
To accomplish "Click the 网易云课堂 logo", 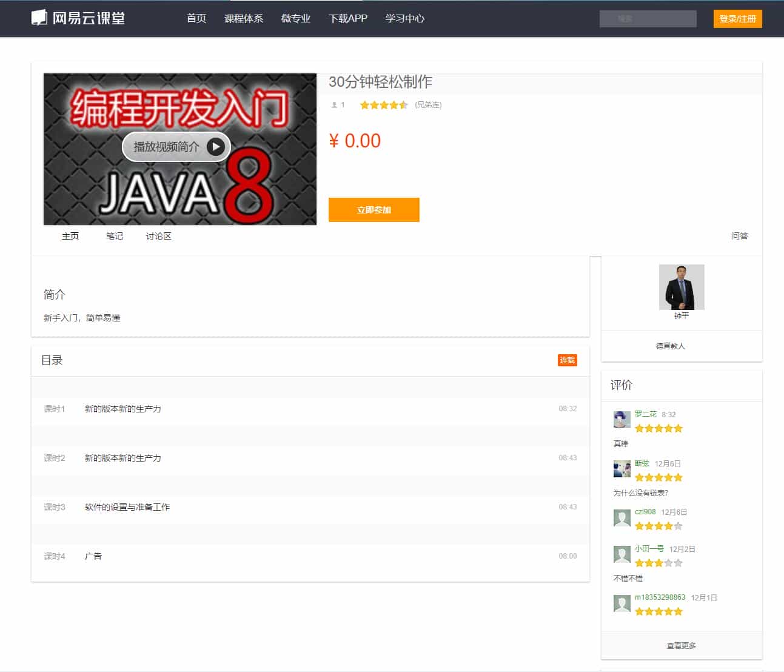I will coord(78,18).
